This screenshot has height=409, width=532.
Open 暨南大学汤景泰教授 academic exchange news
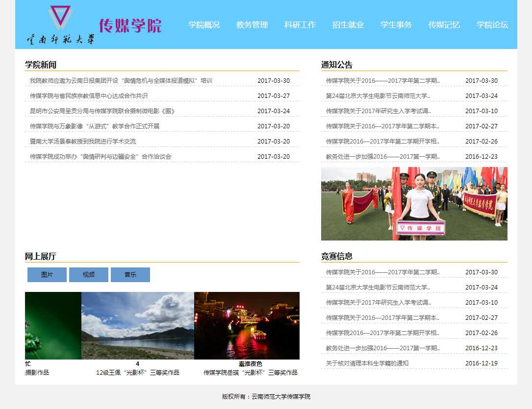83,142
